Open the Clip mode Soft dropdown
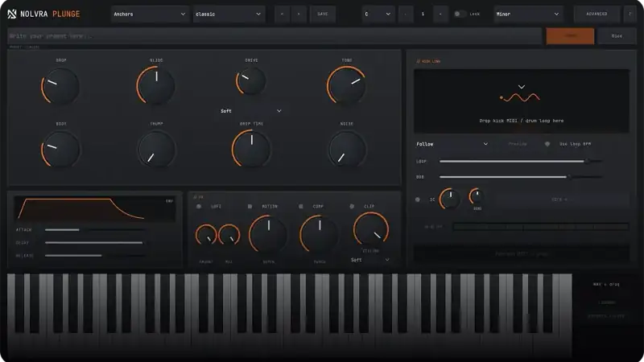This screenshot has height=362, width=644. click(370, 260)
